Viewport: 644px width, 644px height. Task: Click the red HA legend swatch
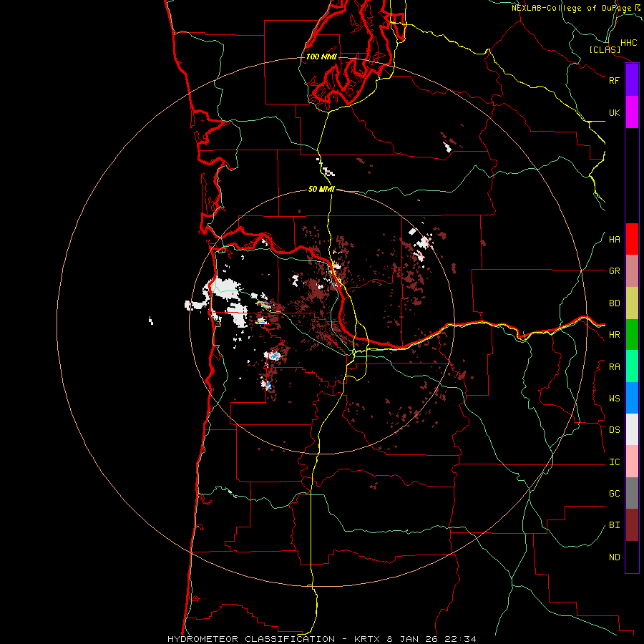pos(632,239)
